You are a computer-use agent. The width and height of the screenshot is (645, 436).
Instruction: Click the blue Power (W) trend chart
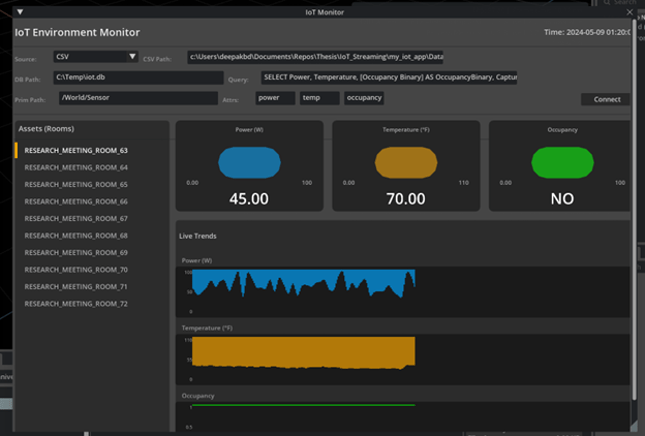tap(304, 283)
